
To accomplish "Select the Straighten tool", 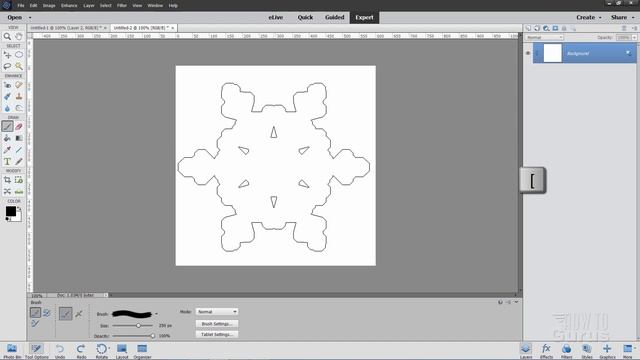I will [x=19, y=191].
